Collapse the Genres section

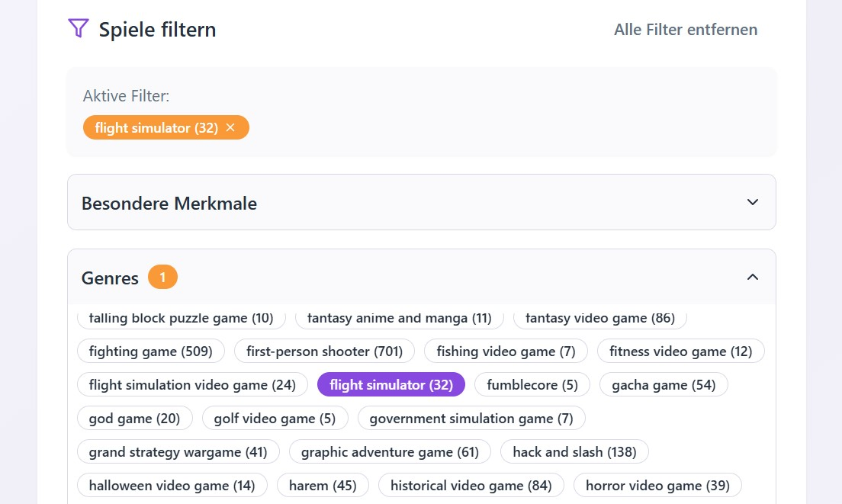coord(753,277)
